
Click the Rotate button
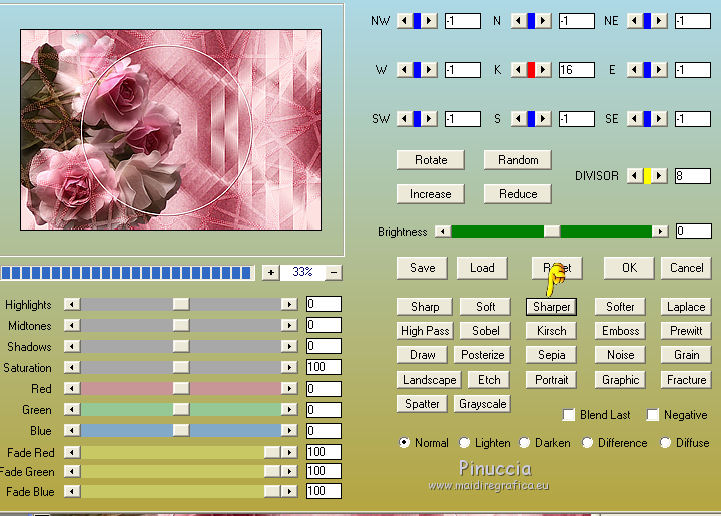431,160
